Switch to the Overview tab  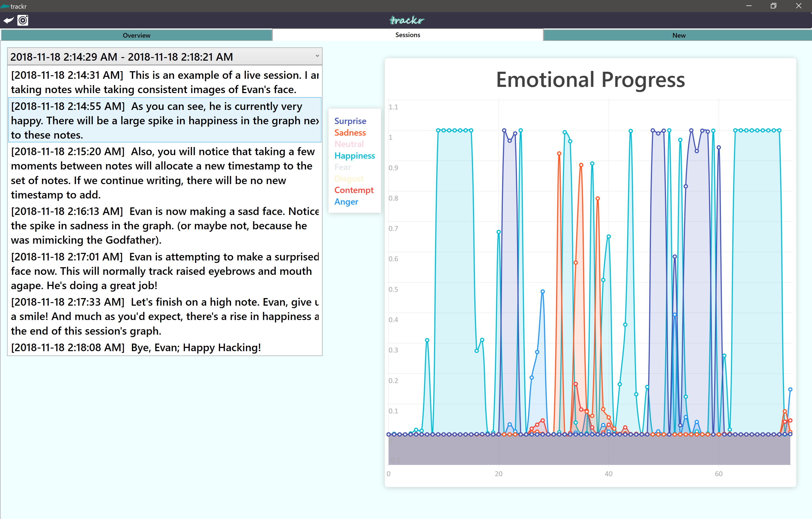136,35
